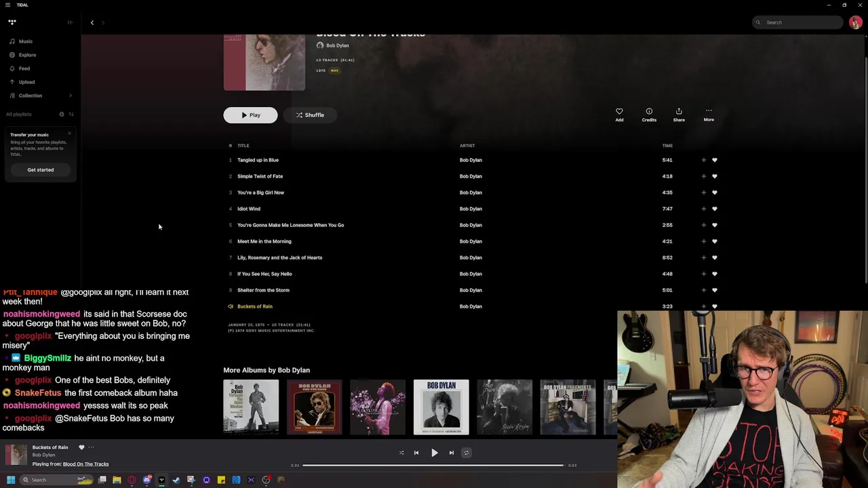Toggle favorite heart for If You See Her, Say Hello
Screen dimensions: 868x488
pos(715,274)
